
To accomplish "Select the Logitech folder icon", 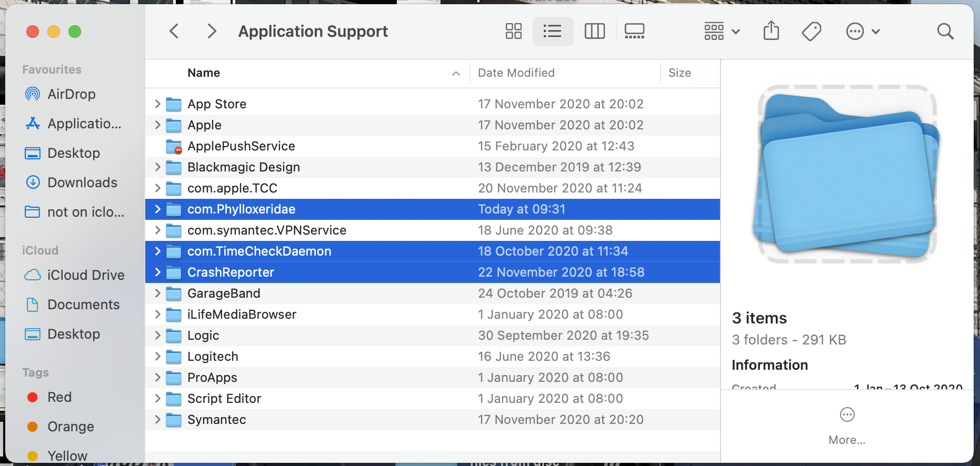I will tap(174, 357).
